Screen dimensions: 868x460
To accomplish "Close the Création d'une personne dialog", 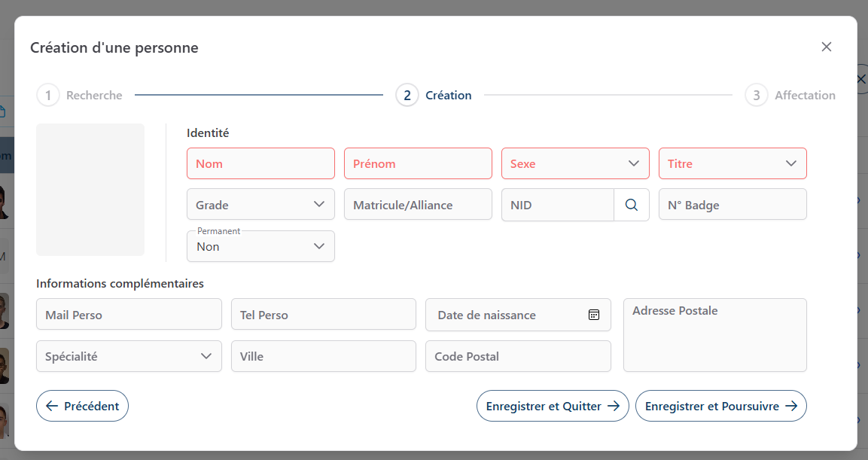I will click(x=827, y=47).
